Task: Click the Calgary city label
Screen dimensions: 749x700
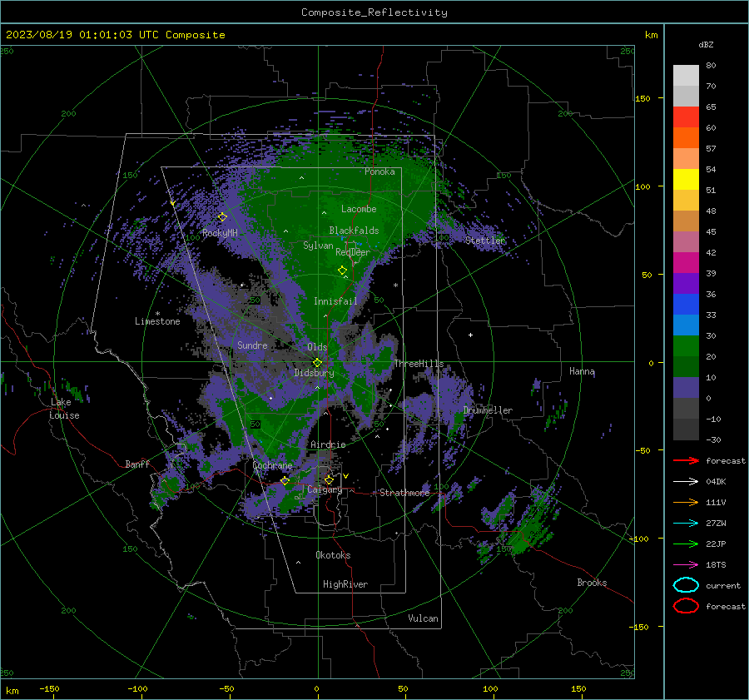Action: [325, 489]
